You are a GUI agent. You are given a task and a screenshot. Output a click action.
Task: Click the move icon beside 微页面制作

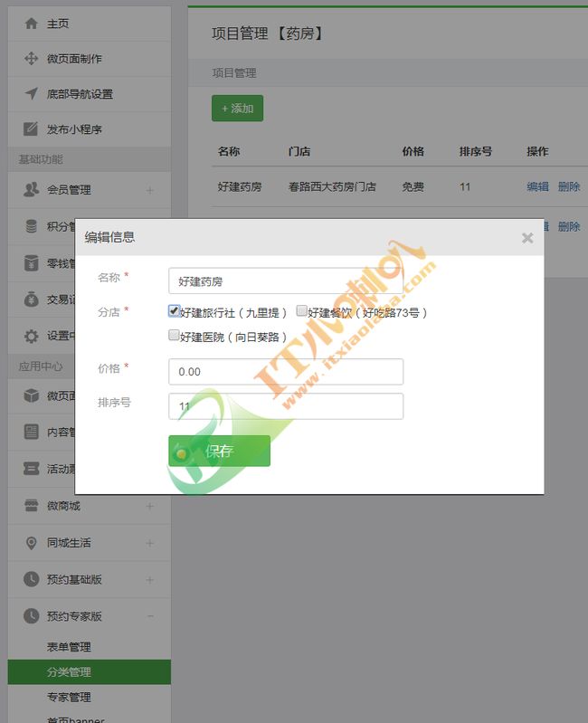coord(32,59)
